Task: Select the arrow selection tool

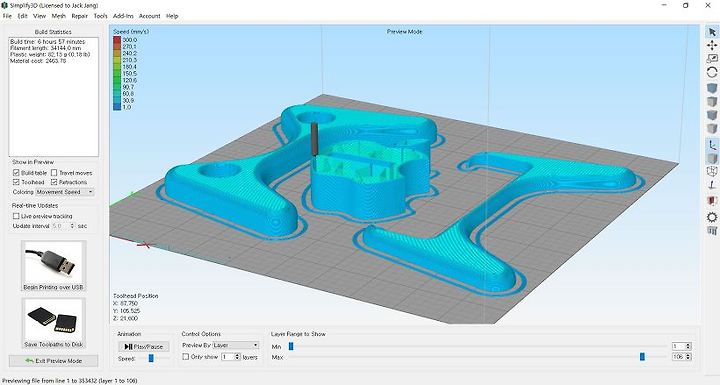Action: click(x=712, y=32)
